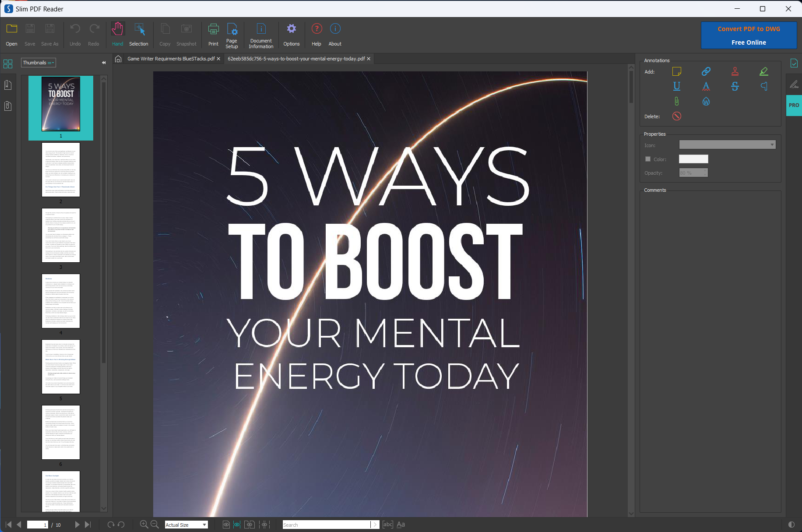Click the Delete annotation icon
This screenshot has height=532, width=802.
[677, 116]
